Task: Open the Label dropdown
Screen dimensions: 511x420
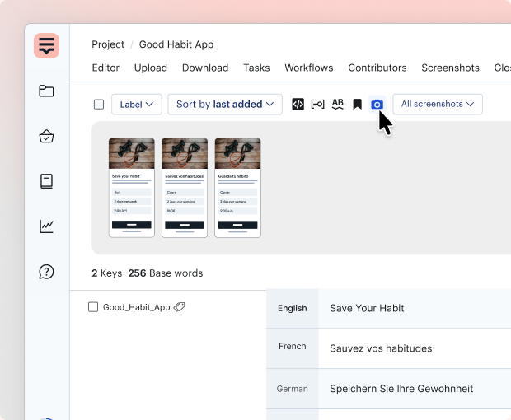Action: [x=137, y=105]
